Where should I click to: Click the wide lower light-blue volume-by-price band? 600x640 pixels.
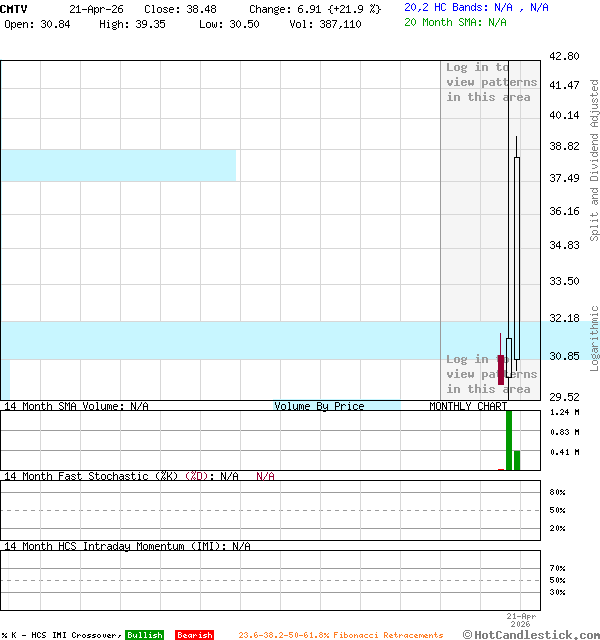click(x=220, y=340)
